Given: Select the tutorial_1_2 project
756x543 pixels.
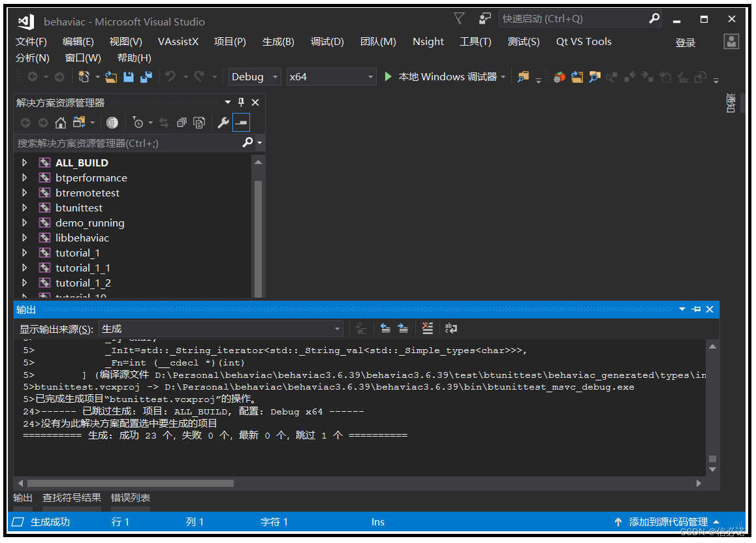Looking at the screenshot, I should point(83,283).
